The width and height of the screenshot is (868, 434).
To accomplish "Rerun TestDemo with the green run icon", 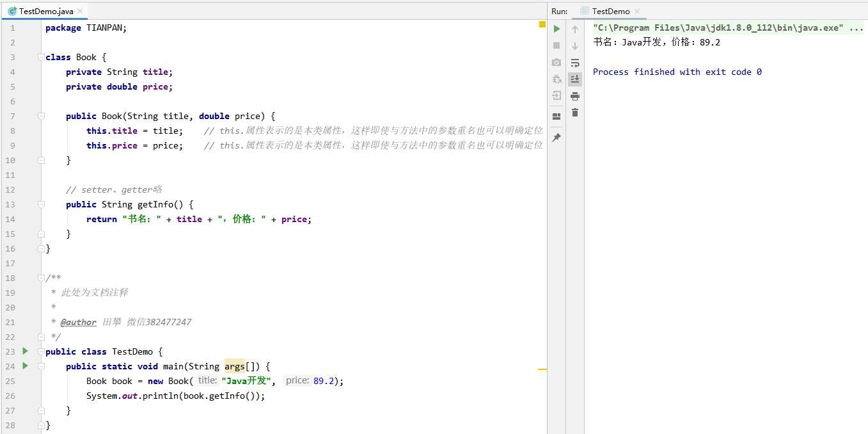I will (556, 29).
